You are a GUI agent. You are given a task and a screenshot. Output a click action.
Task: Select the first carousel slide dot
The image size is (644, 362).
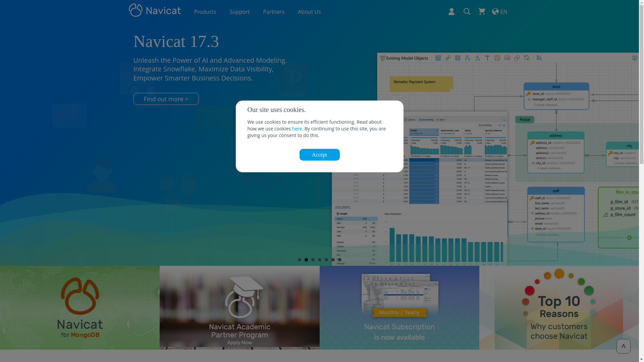300,260
